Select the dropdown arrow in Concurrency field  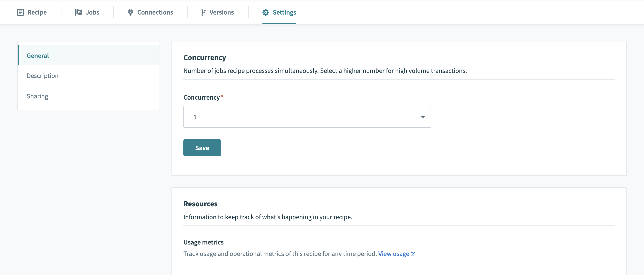tap(423, 117)
